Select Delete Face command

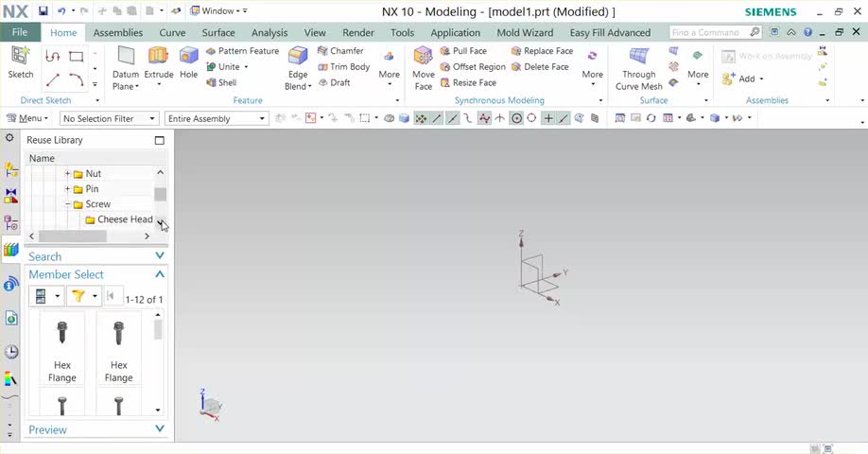pos(540,66)
